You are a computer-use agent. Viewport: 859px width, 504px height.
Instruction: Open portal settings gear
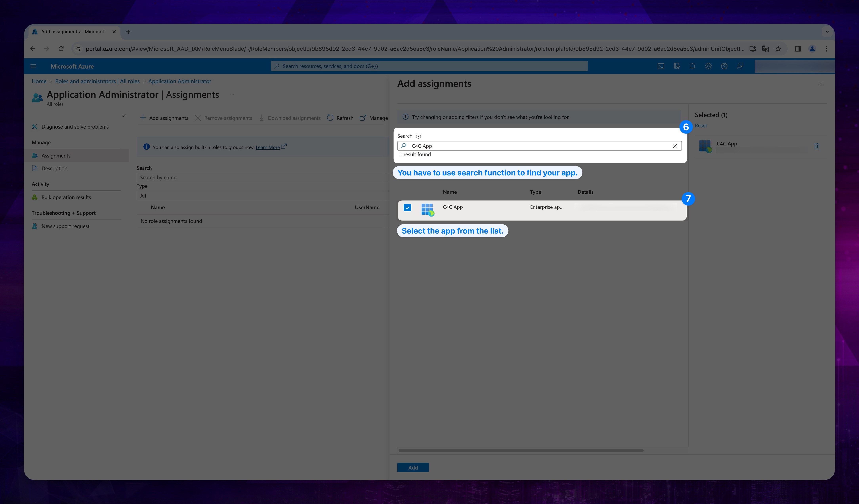(x=708, y=66)
